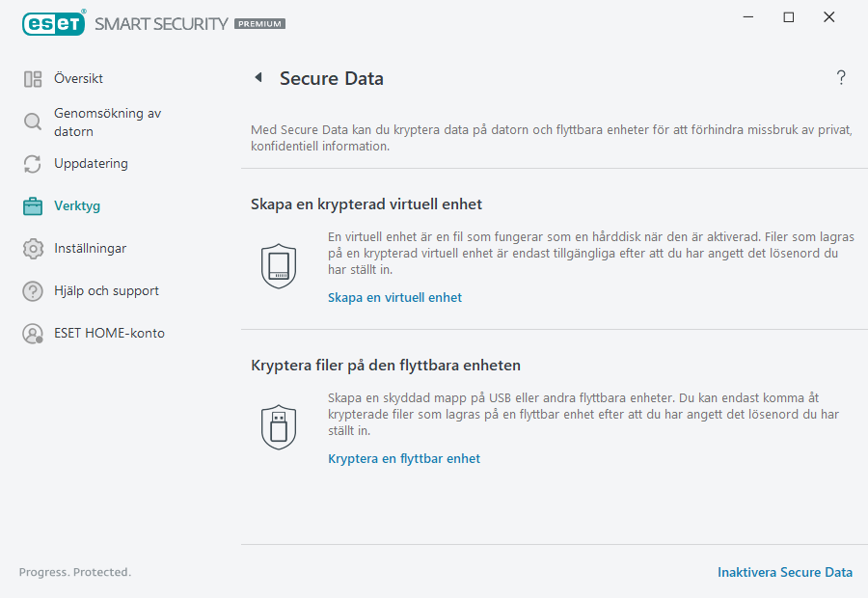
Task: Click the ESET logo
Action: [54, 23]
